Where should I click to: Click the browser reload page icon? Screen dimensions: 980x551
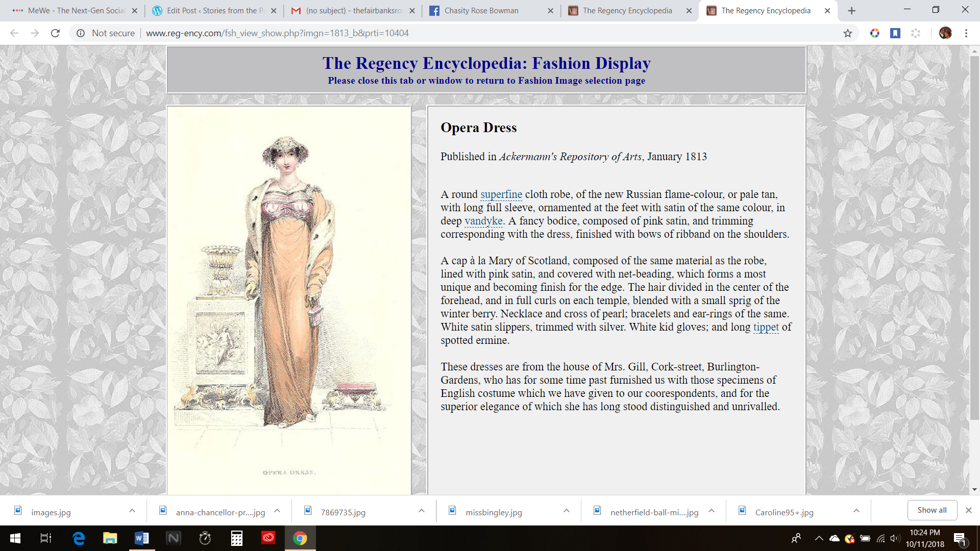[55, 33]
